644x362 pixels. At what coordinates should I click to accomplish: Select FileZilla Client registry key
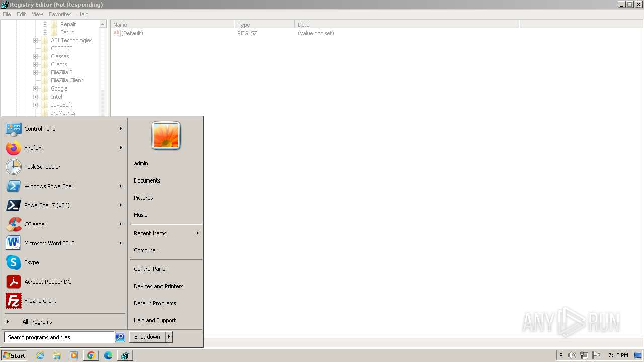point(67,80)
